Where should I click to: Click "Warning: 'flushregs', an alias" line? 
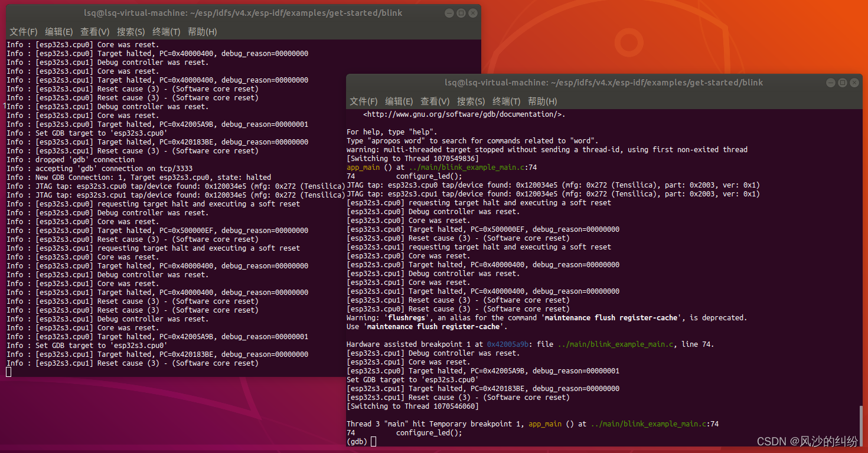coord(547,318)
